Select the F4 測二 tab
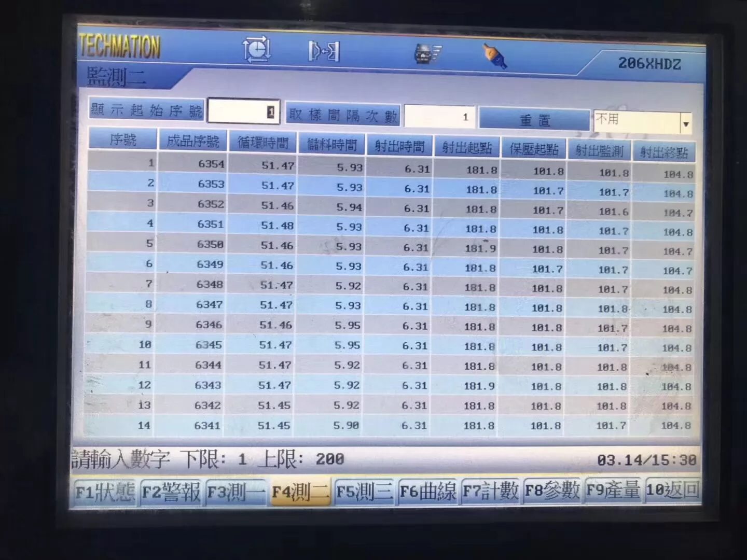 click(300, 492)
